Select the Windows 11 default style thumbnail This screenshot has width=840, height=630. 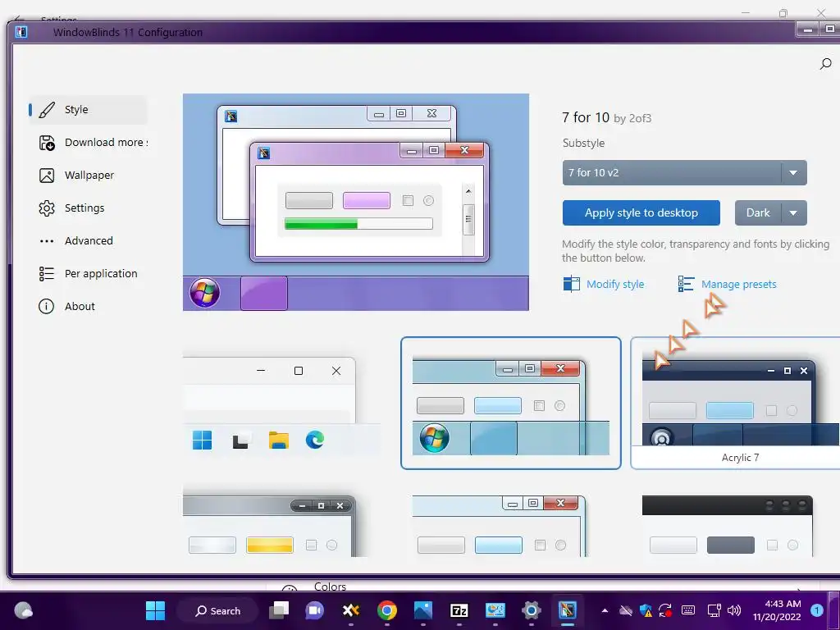pos(281,403)
